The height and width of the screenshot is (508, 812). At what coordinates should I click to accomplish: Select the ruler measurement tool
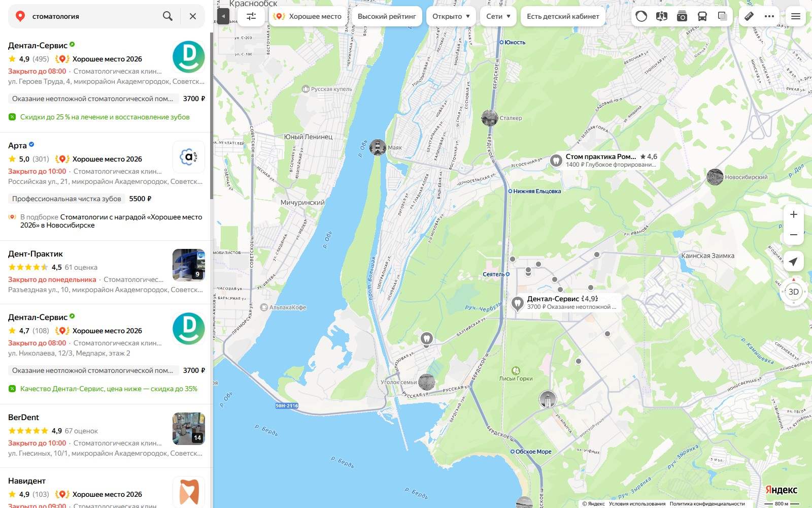tap(749, 16)
